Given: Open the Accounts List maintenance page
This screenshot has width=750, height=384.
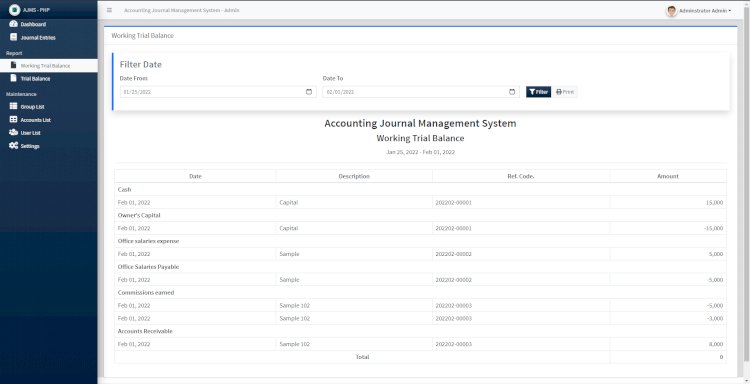Looking at the screenshot, I should [49, 120].
